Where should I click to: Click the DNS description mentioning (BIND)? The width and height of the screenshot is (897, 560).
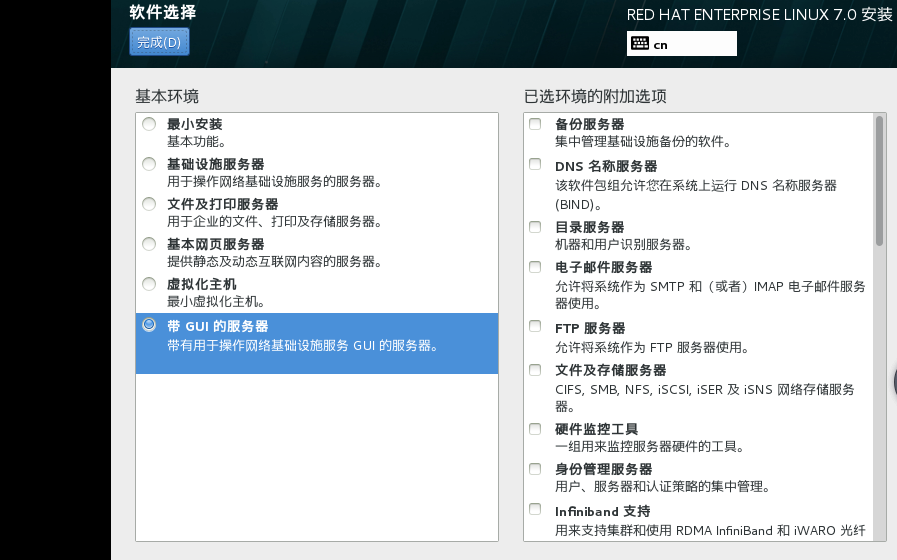[x=696, y=194]
